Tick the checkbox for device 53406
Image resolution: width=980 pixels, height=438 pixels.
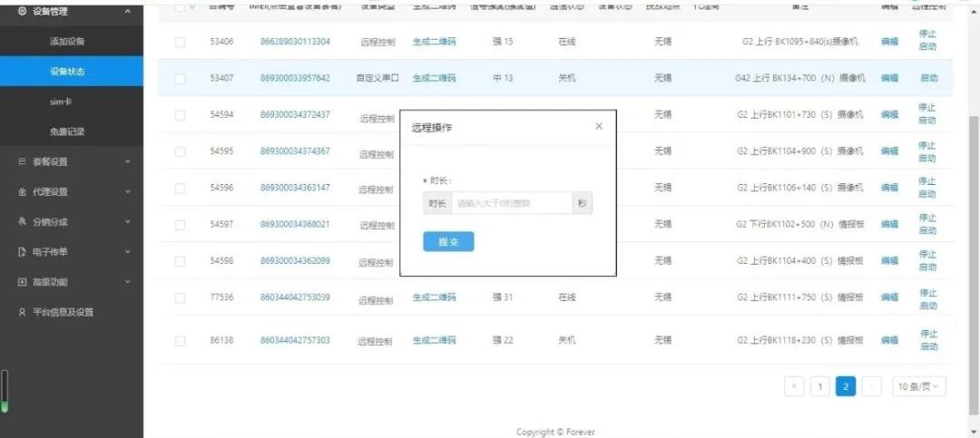[180, 43]
